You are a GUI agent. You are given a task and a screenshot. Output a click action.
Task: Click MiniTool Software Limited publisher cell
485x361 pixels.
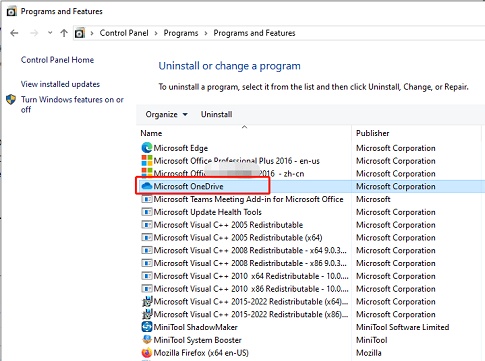[402, 327]
